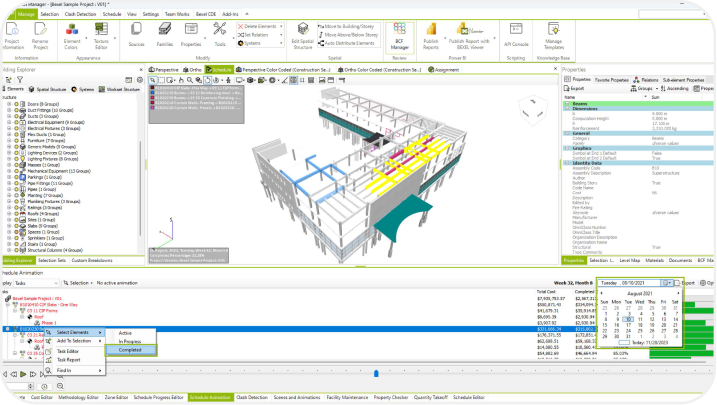Click Export in the Properties panel
This screenshot has height=405, width=717.
[574, 88]
